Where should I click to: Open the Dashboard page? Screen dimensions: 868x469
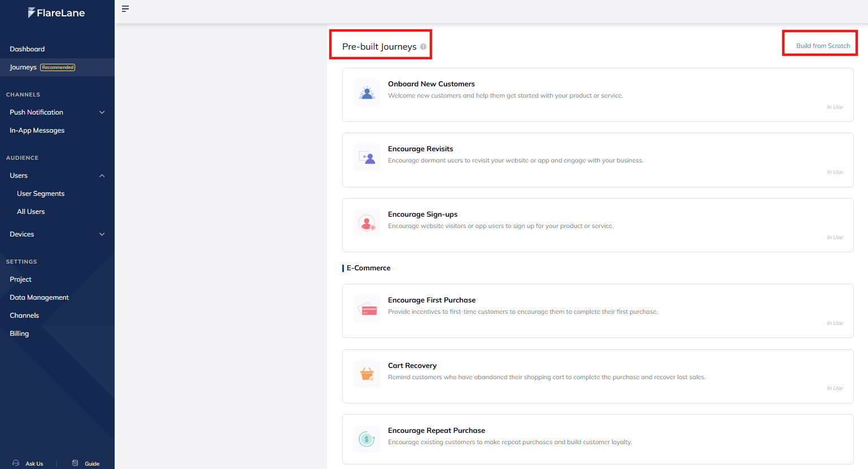27,49
